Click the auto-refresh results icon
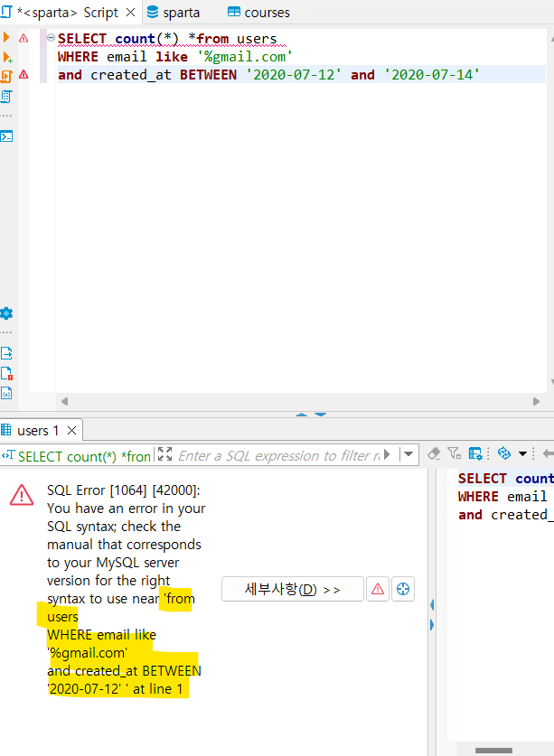This screenshot has height=756, width=554. [504, 453]
